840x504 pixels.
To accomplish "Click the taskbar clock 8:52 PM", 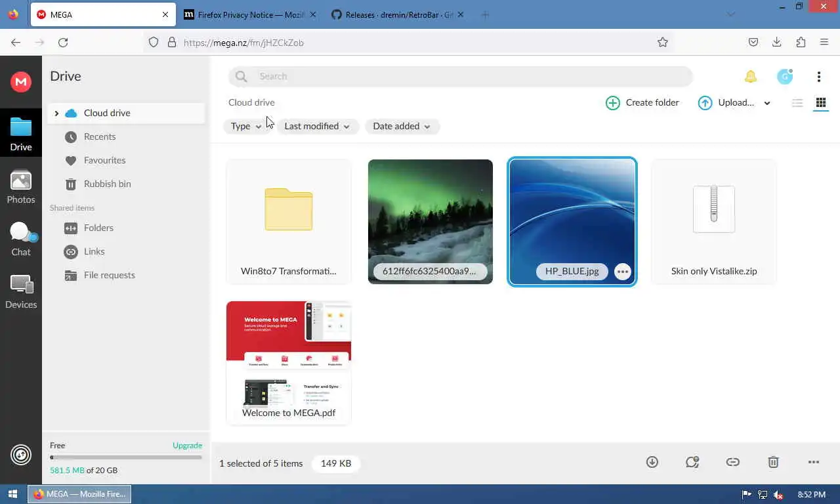I will click(x=811, y=495).
